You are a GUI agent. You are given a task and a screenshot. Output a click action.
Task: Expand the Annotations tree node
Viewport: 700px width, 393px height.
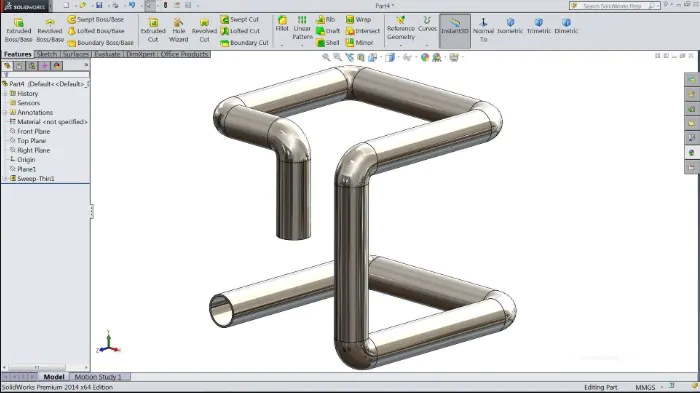[x=5, y=112]
